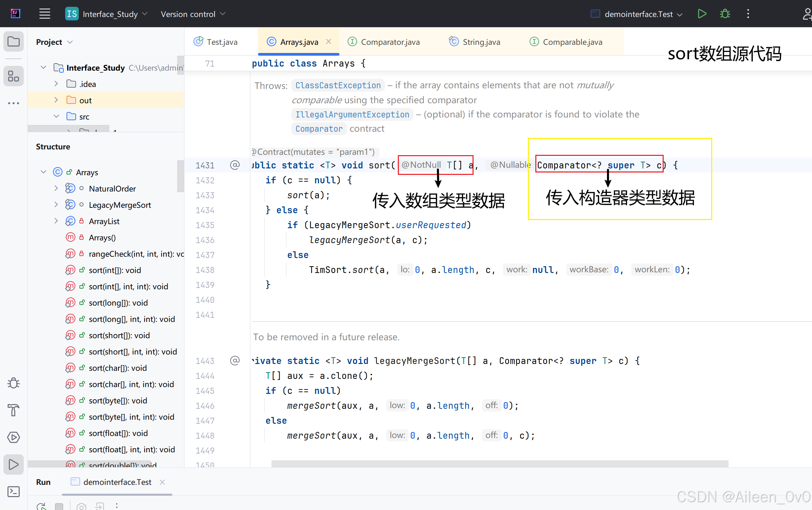The image size is (812, 510).
Task: Select sort(char[]): void in Structure
Action: 106,368
